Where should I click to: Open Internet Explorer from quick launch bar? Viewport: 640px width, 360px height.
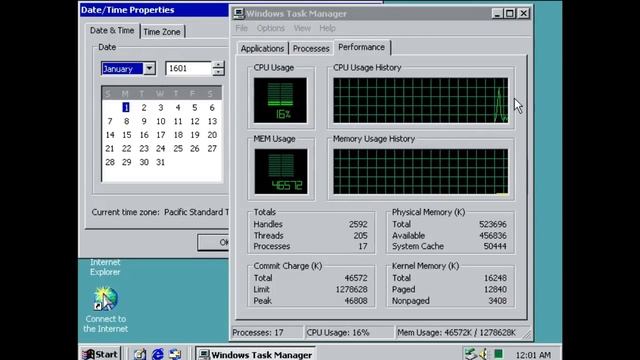(x=158, y=354)
